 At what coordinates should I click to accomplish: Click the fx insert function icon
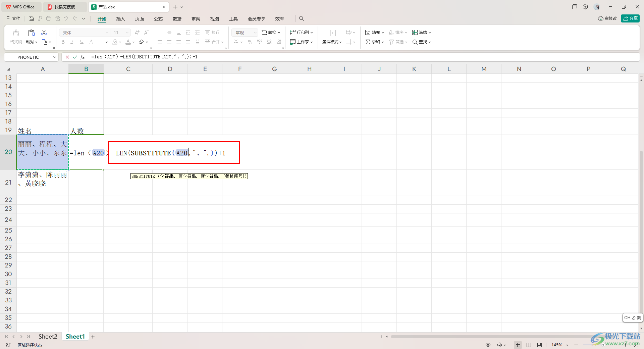click(x=82, y=57)
